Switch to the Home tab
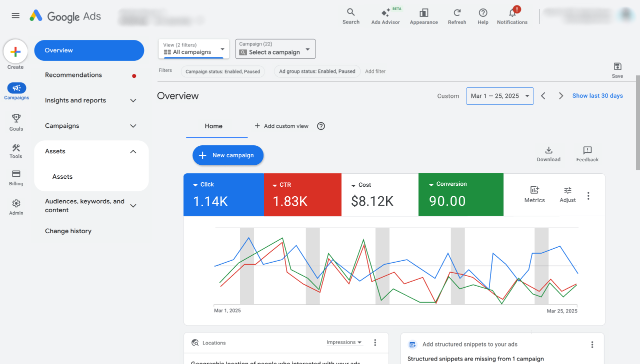 [x=213, y=126]
